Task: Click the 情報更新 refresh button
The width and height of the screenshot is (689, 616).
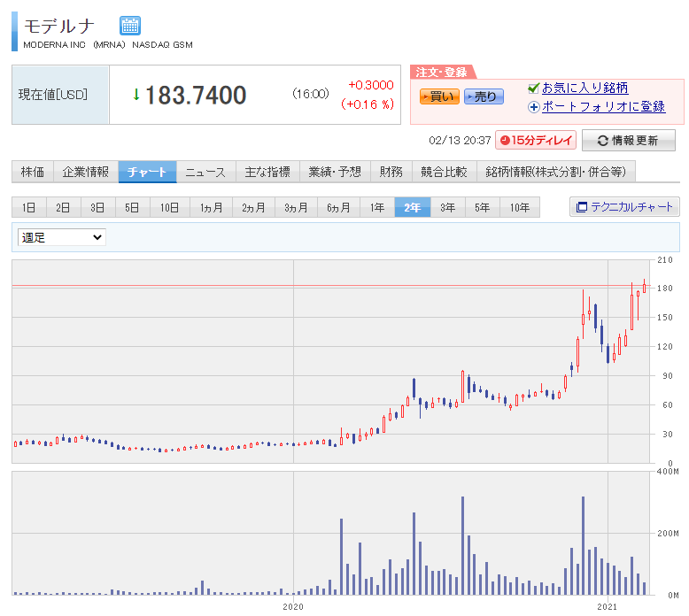Action: pos(629,140)
